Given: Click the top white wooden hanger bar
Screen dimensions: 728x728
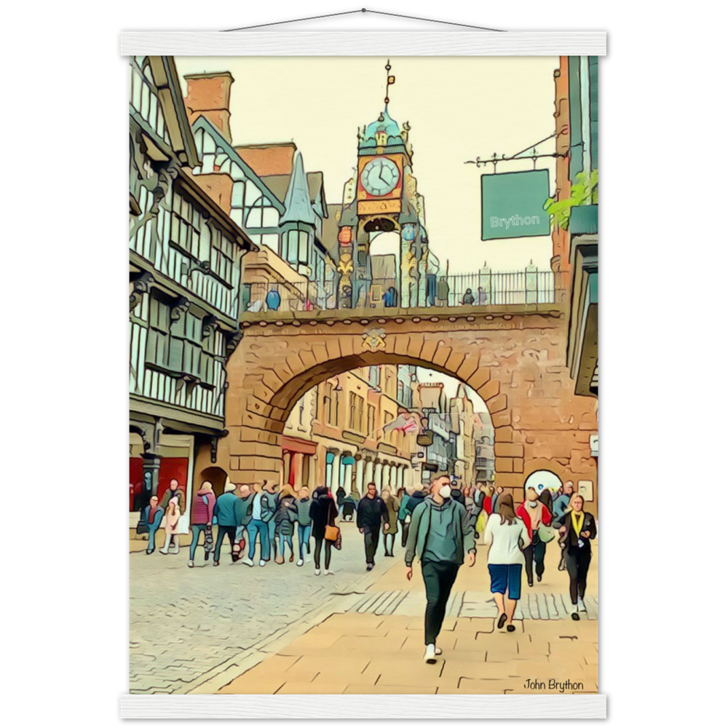Looking at the screenshot, I should [363, 44].
